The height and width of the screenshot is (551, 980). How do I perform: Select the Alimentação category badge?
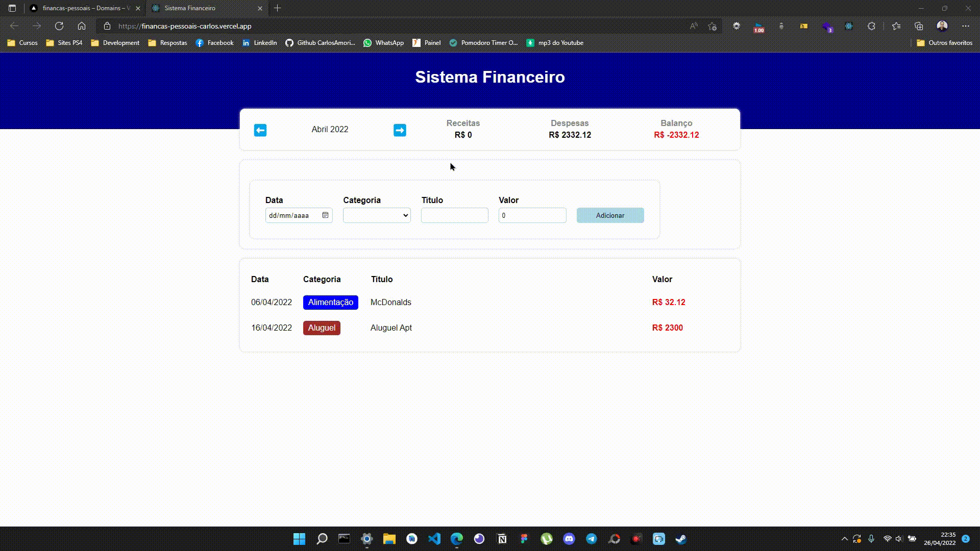(330, 303)
